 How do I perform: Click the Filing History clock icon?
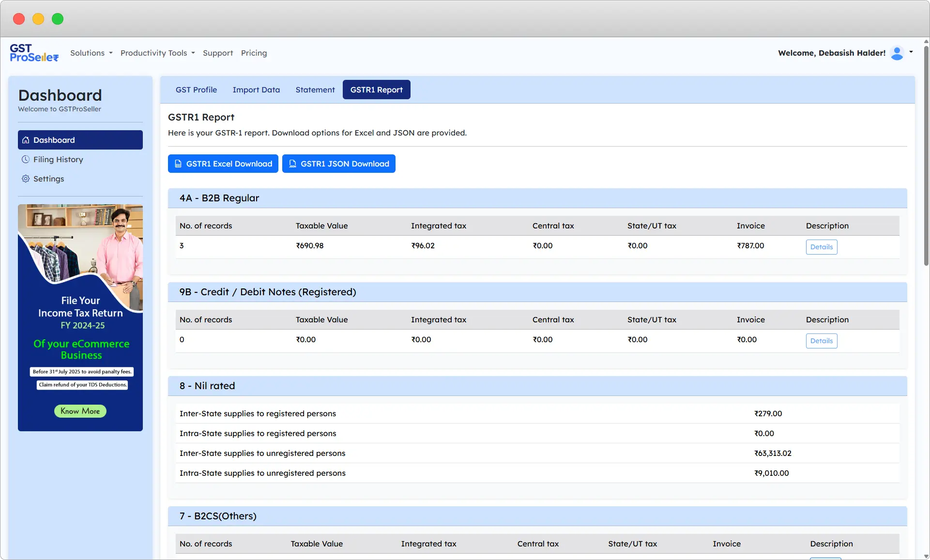click(x=26, y=159)
